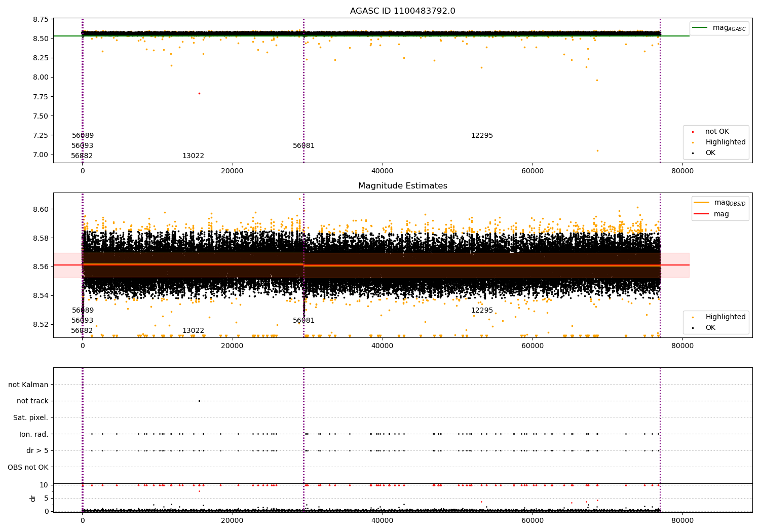Select the red 'mag' legend line entry
The width and height of the screenshot is (760, 532).
[711, 214]
